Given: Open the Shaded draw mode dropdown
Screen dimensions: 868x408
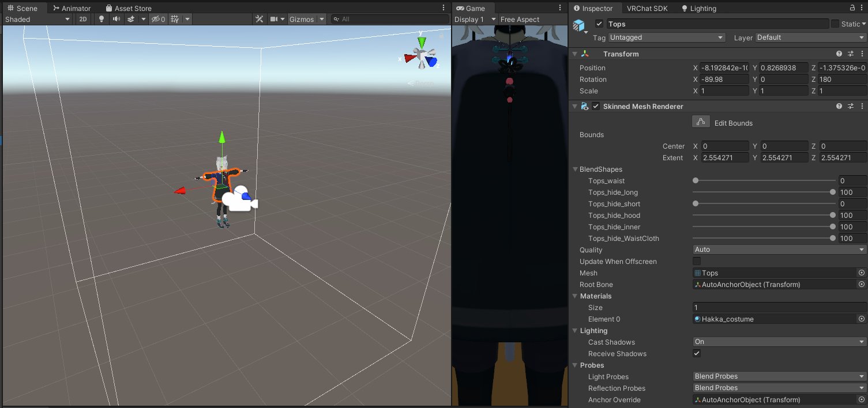Looking at the screenshot, I should (x=37, y=19).
